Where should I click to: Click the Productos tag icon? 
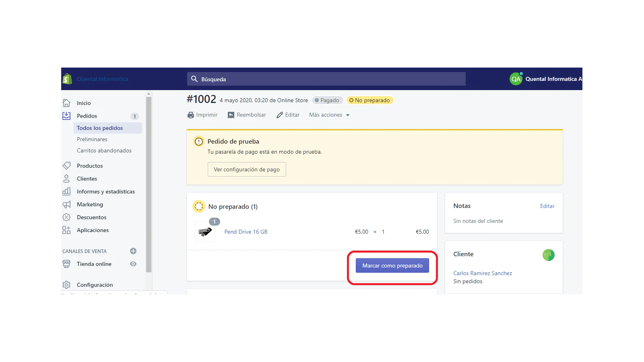pos(66,166)
